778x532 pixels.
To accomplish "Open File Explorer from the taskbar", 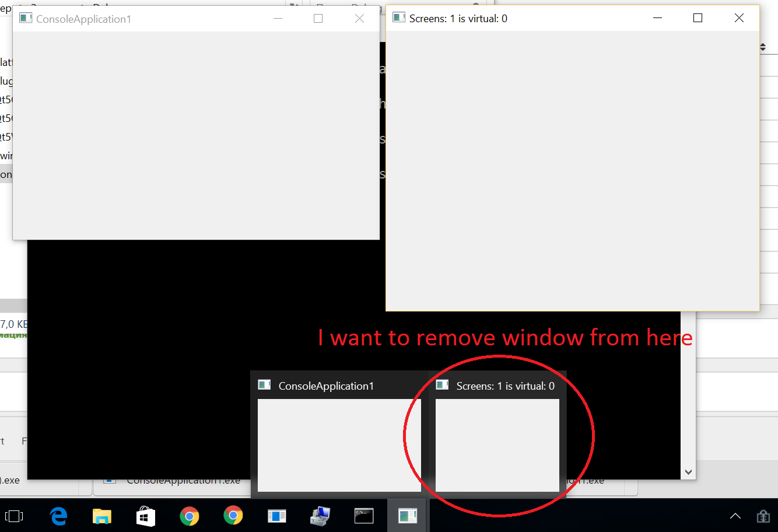I will click(102, 516).
